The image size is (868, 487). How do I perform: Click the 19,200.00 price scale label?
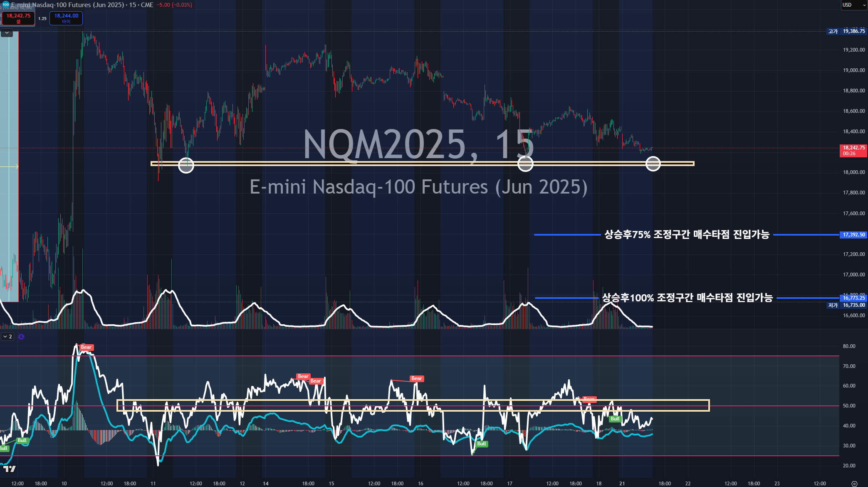pos(854,50)
